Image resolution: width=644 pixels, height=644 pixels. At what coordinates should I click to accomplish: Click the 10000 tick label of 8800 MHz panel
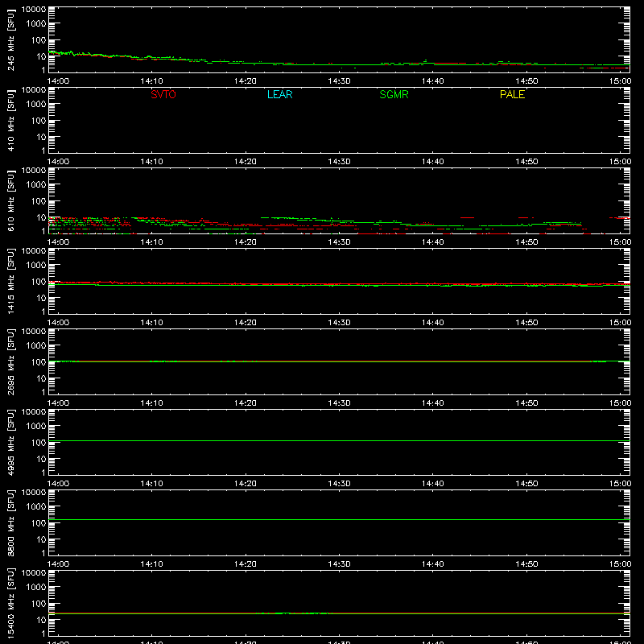pos(34,492)
